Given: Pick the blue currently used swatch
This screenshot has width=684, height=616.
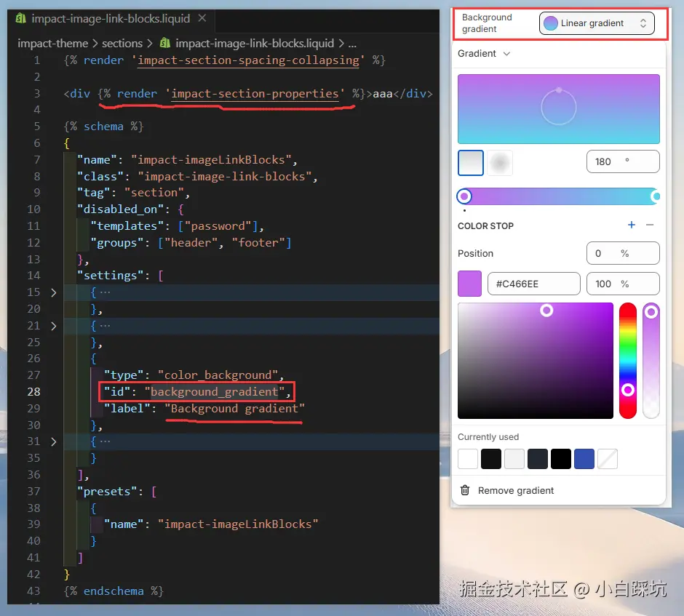Looking at the screenshot, I should click(x=584, y=459).
